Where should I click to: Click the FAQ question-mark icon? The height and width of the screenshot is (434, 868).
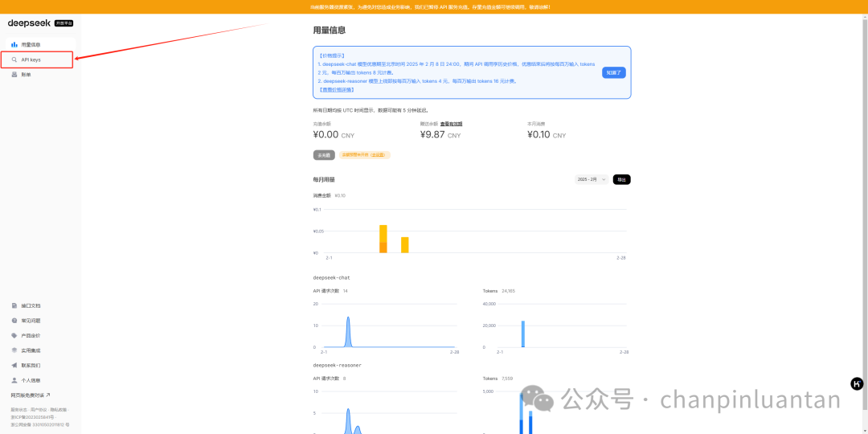14,321
